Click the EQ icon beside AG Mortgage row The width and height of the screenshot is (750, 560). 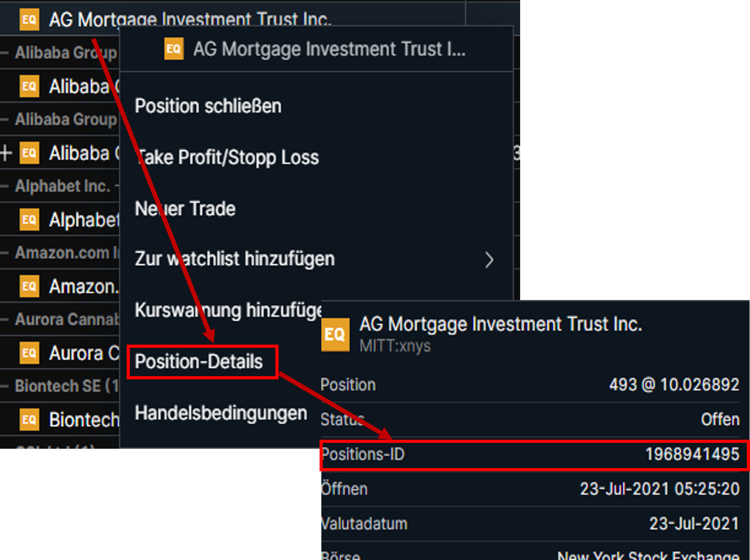tap(29, 19)
